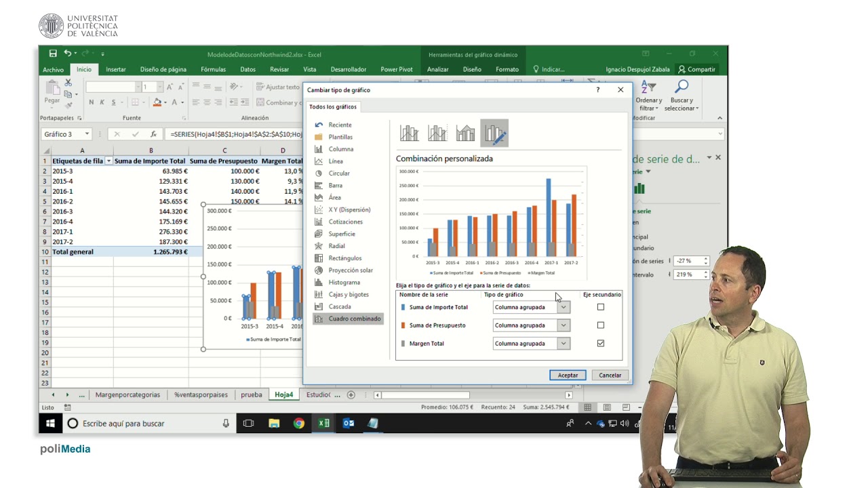Open the fill color bucket swatch
This screenshot has height=488, width=868.
click(x=157, y=102)
